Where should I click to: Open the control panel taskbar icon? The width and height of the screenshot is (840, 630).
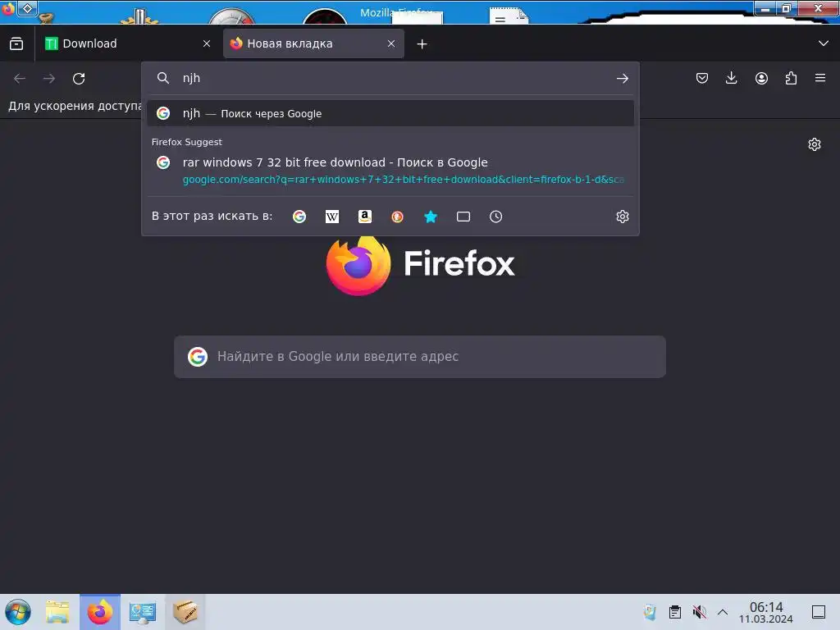(x=143, y=612)
